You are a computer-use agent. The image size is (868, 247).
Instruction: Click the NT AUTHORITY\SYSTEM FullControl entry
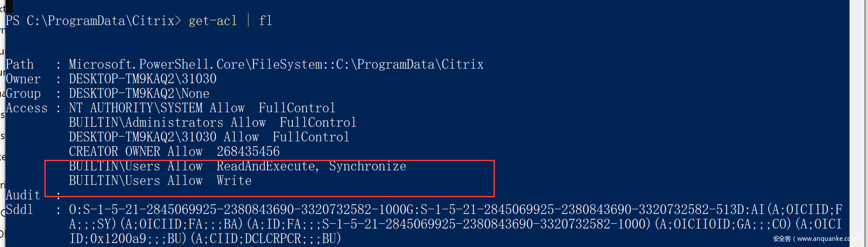pos(202,108)
